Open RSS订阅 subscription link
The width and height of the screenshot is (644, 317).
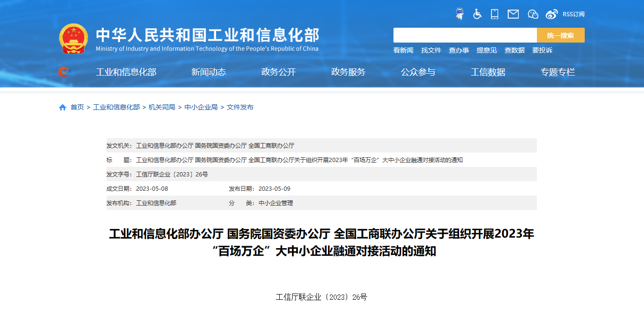coord(573,14)
